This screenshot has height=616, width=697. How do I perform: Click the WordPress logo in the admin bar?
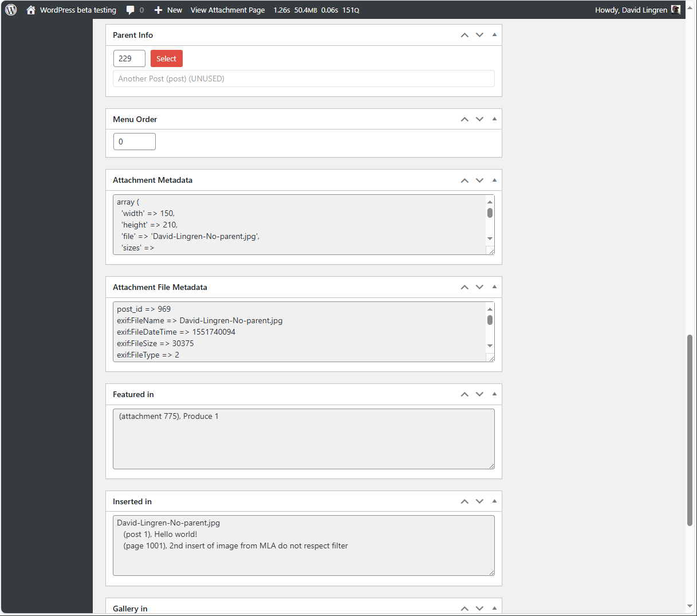click(10, 10)
